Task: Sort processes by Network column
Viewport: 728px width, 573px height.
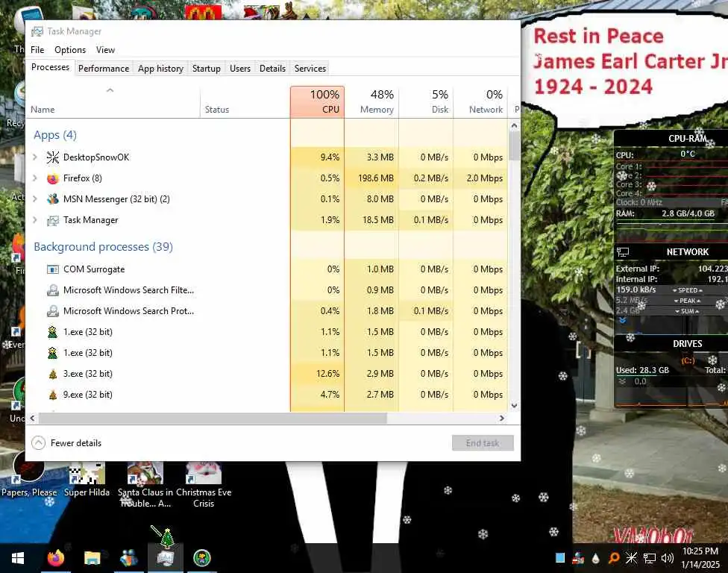Action: click(480, 101)
